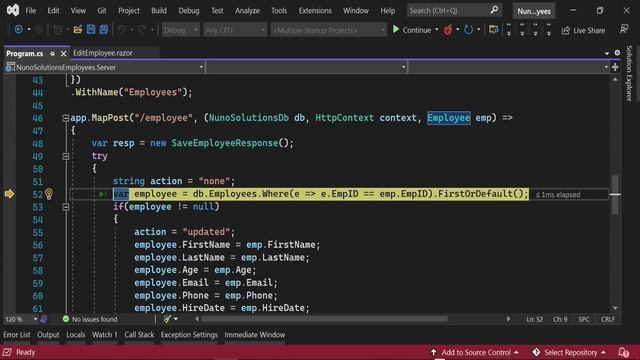
Task: Open the Solution Explorer side tab
Action: point(629,73)
